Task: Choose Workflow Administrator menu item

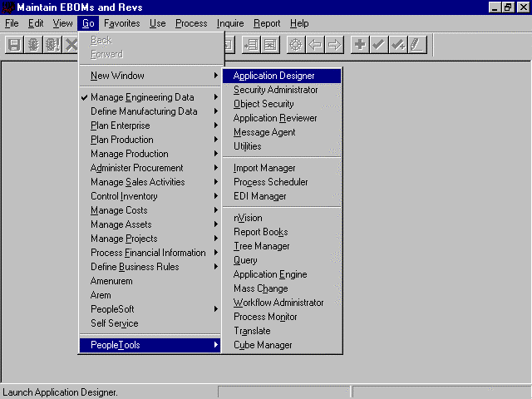Action: pyautogui.click(x=282, y=303)
